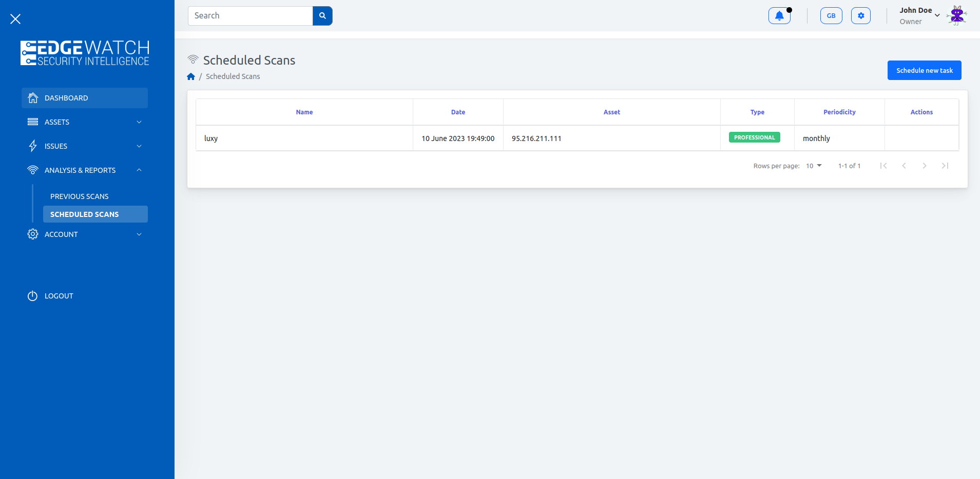Click the Schedule new task button
980x479 pixels.
tap(925, 70)
